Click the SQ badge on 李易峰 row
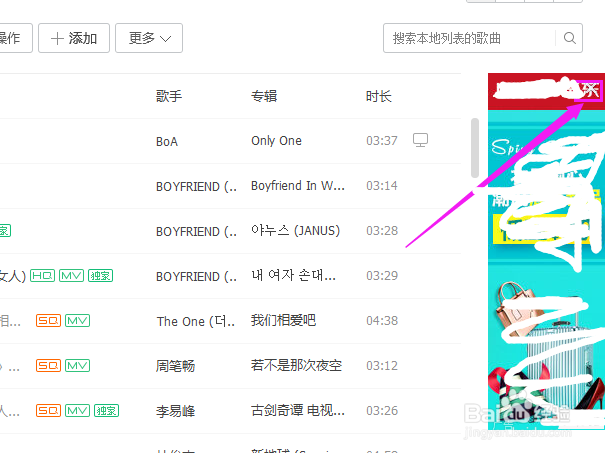This screenshot has width=606, height=453. click(48, 410)
